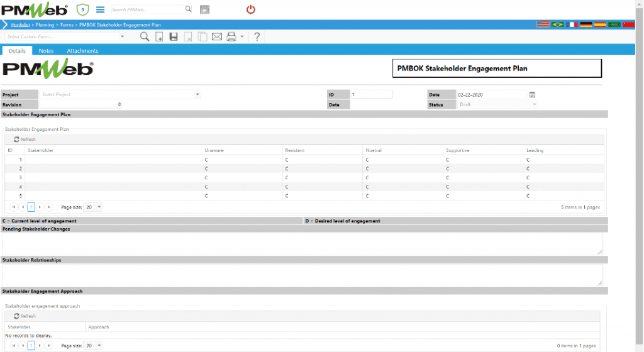Click the Portfolio breadcrumb link
Screen dimensions: 644x352
(x=20, y=25)
